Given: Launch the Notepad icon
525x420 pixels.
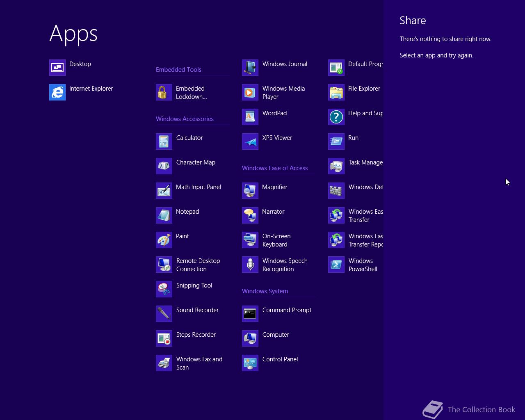Looking at the screenshot, I should pos(164,215).
